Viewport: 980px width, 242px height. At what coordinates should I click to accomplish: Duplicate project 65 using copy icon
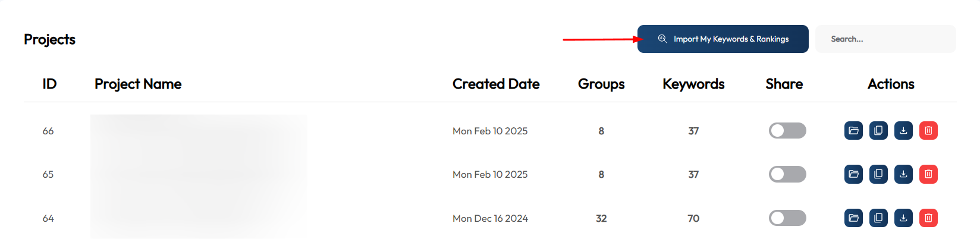[878, 174]
